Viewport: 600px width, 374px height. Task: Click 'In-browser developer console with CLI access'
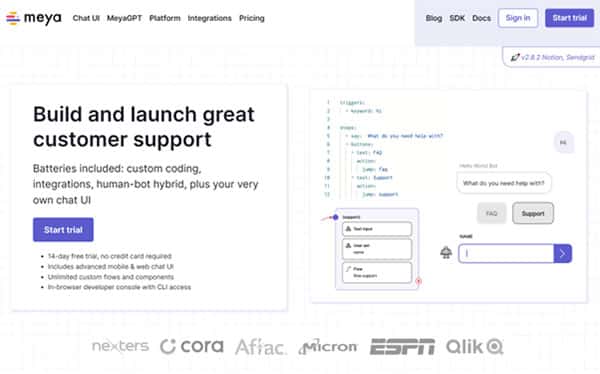tap(119, 287)
